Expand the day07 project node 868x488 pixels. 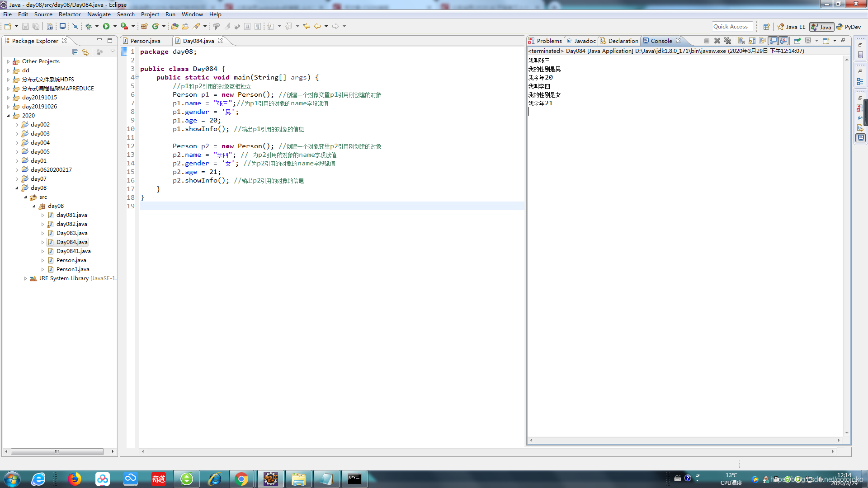17,179
